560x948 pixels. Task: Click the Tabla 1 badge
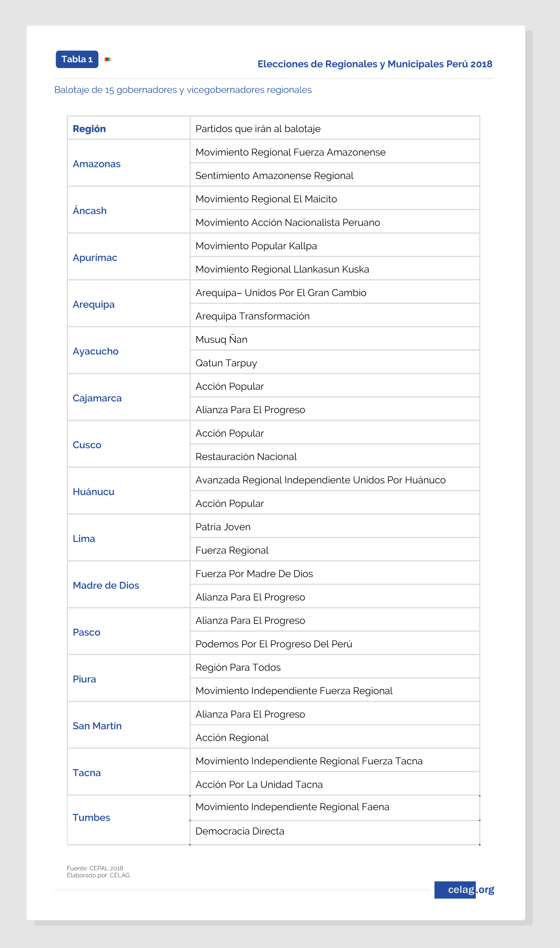click(77, 59)
